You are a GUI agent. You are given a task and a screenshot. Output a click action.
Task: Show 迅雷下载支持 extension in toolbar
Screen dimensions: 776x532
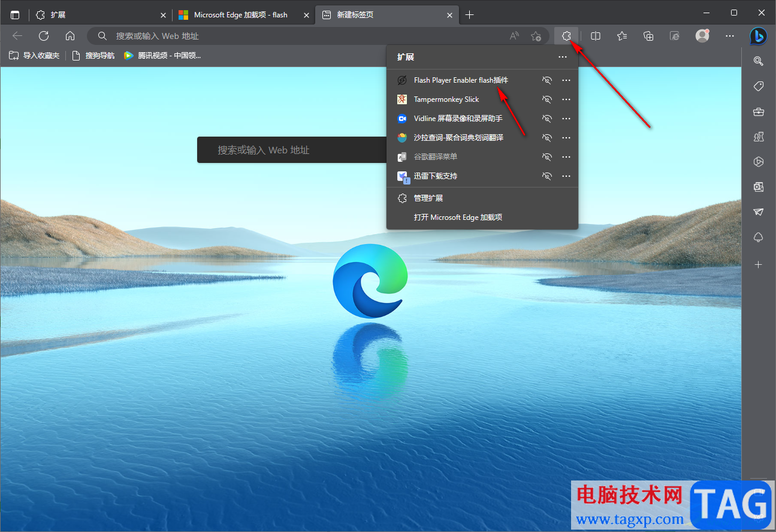(546, 176)
